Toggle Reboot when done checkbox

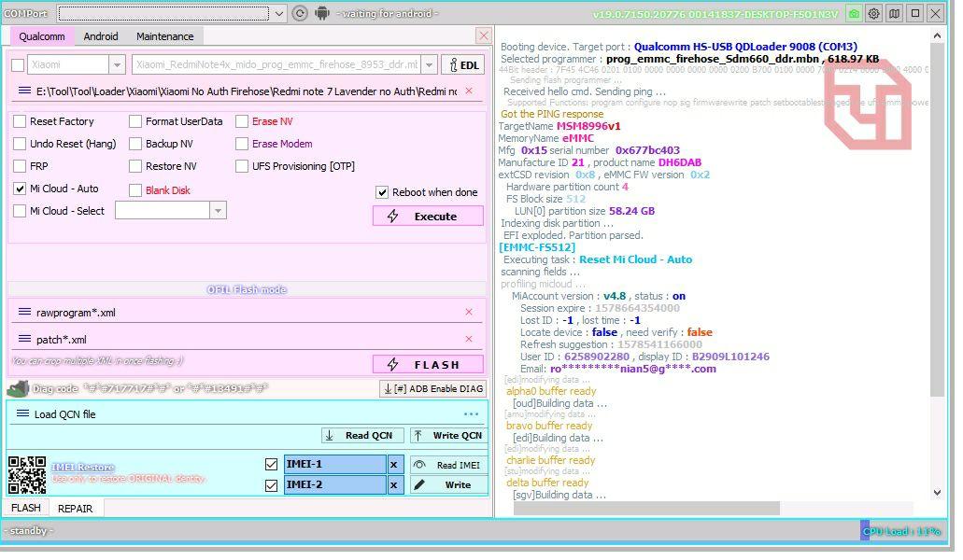click(x=382, y=192)
